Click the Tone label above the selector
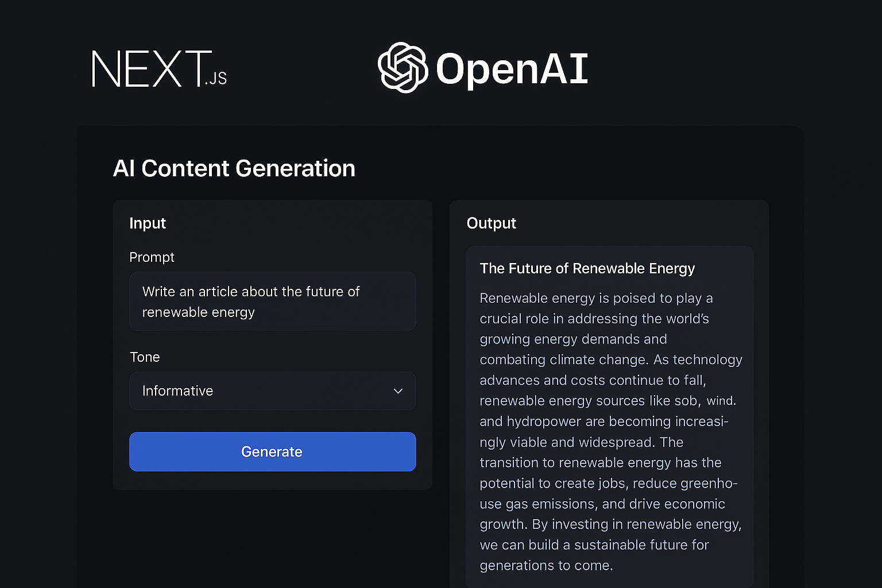 [x=145, y=357]
